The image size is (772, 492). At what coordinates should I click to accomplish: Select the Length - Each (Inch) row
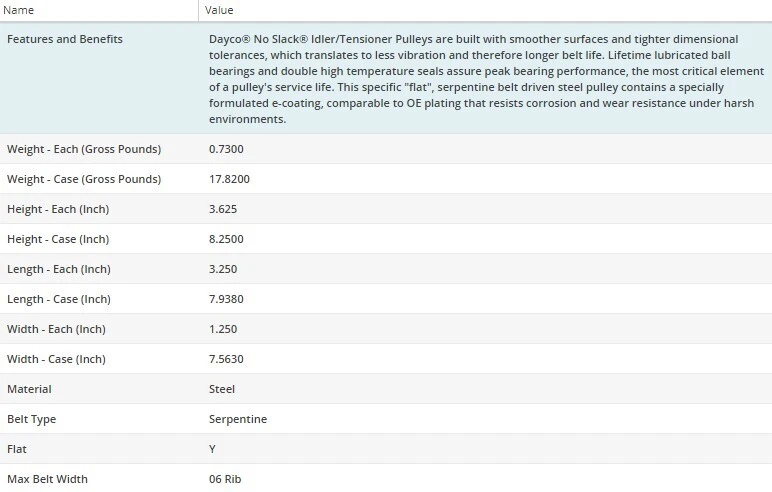tap(58, 269)
